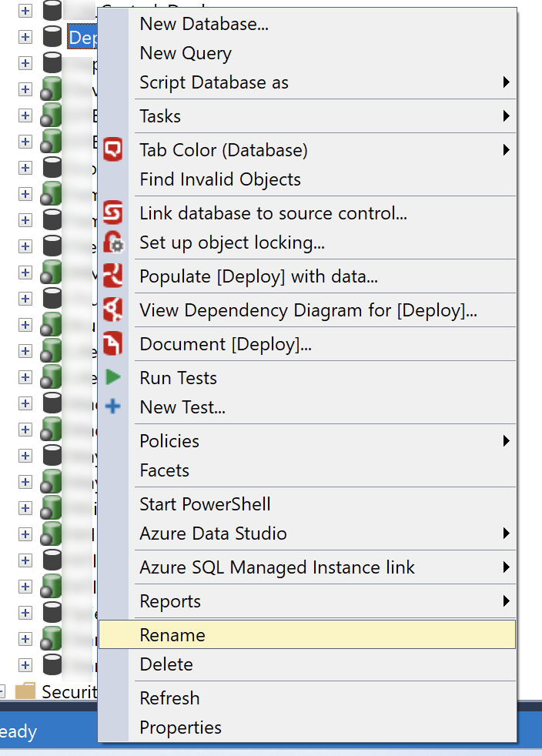This screenshot has width=542, height=756.
Task: Select New Query menu entry
Action: pyautogui.click(x=186, y=53)
